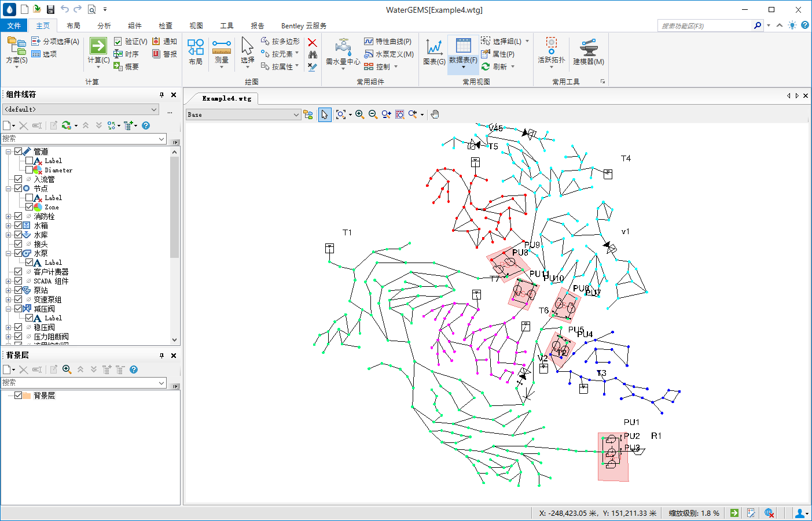Switch to Bentley 云服务 tab
Image resolution: width=812 pixels, height=521 pixels.
pyautogui.click(x=304, y=25)
